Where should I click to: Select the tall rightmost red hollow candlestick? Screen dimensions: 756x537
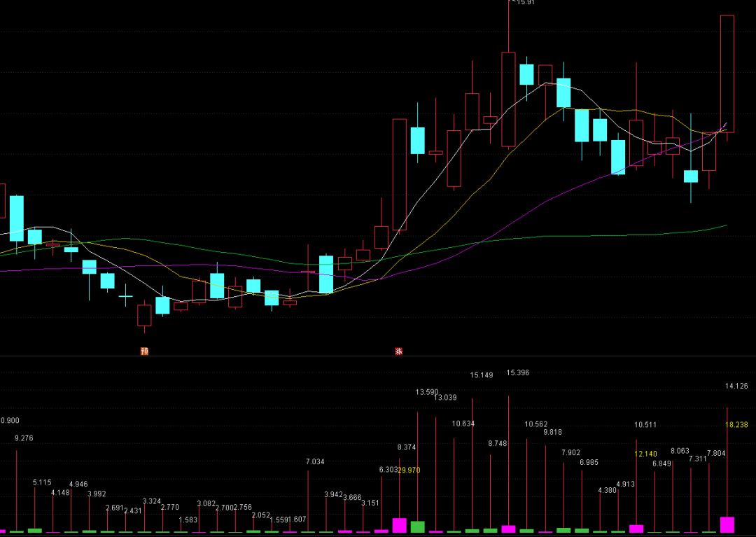point(727,73)
